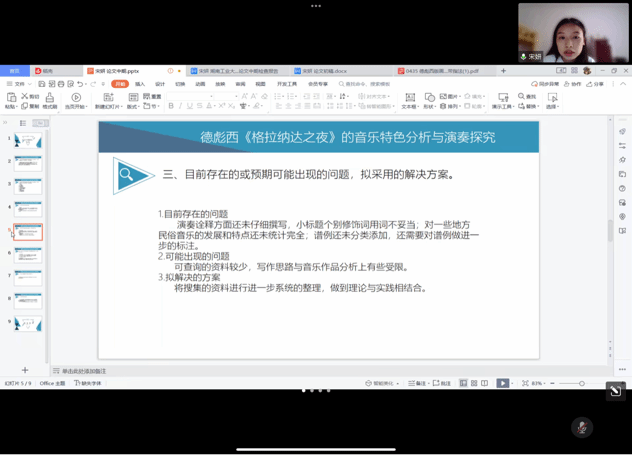Open the font size dropdown
This screenshot has width=632, height=455.
click(236, 96)
